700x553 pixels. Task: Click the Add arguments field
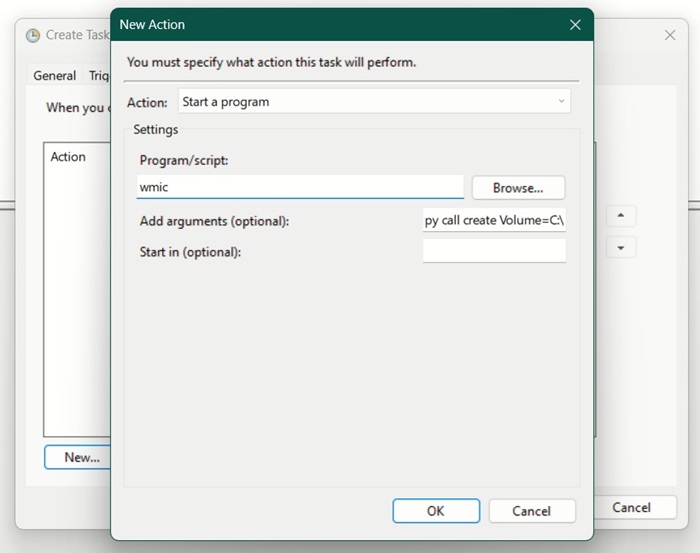[x=494, y=220]
